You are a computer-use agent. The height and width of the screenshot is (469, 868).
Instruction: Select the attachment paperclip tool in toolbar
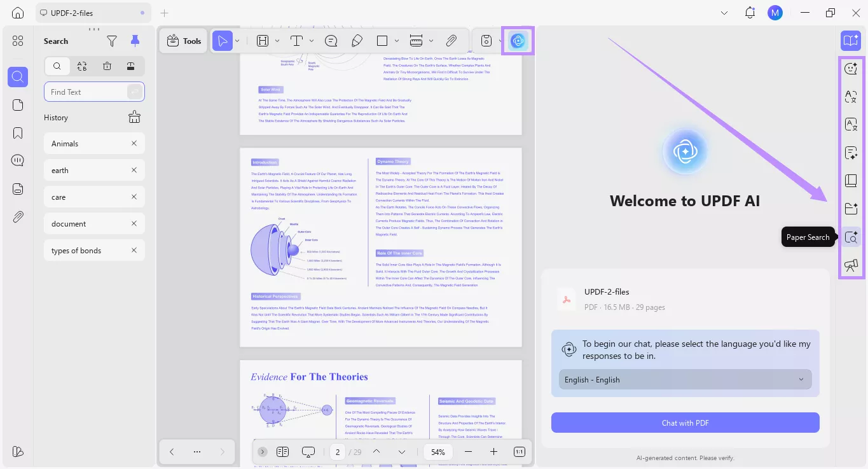(451, 41)
